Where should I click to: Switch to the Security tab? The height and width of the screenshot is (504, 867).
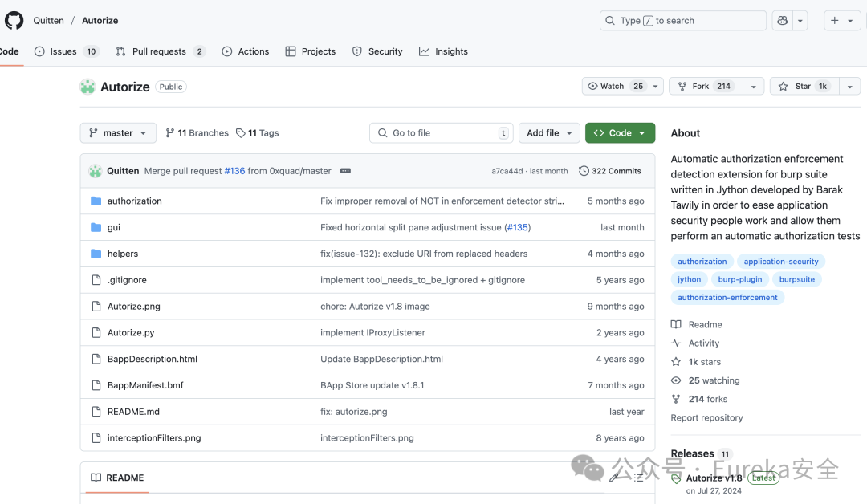coord(377,51)
